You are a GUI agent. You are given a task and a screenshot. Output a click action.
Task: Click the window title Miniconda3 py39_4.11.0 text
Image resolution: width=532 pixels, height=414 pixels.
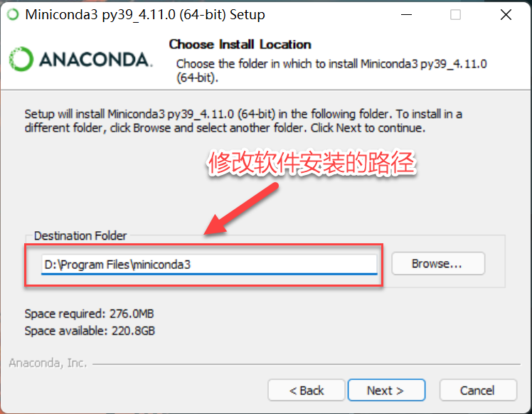point(145,15)
